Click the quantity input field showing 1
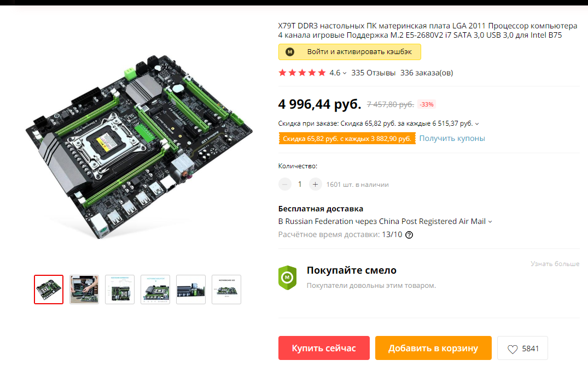Image resolution: width=588 pixels, height=372 pixels. coord(300,184)
